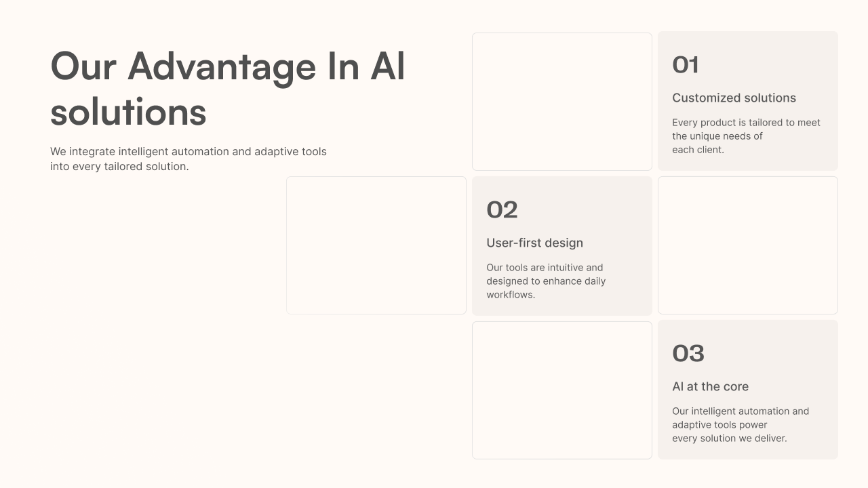Viewport: 868px width, 488px height.
Task: Click the "adaptive tools power" text line
Action: [x=719, y=425]
